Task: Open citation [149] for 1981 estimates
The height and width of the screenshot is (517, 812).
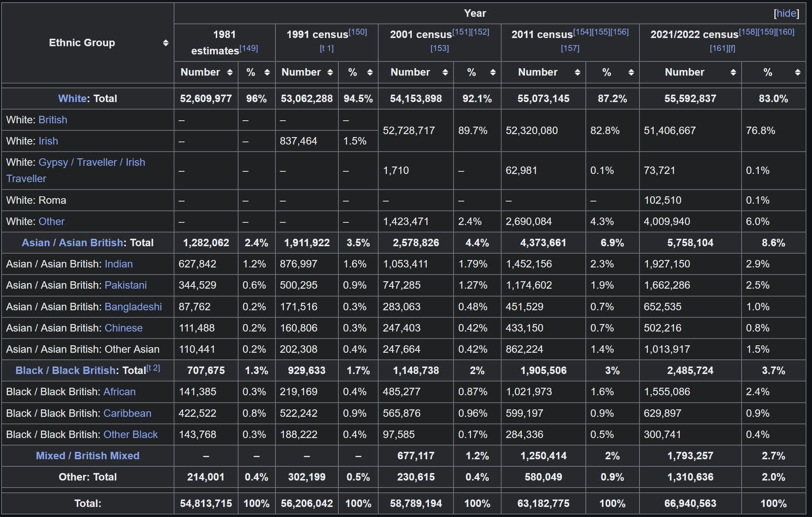Action: [x=249, y=48]
